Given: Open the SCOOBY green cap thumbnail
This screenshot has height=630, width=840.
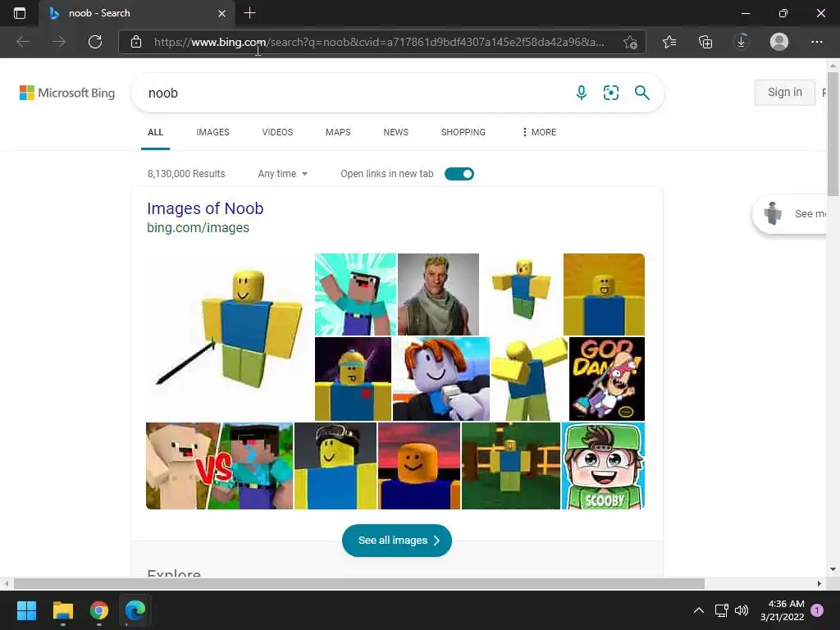Looking at the screenshot, I should point(603,466).
